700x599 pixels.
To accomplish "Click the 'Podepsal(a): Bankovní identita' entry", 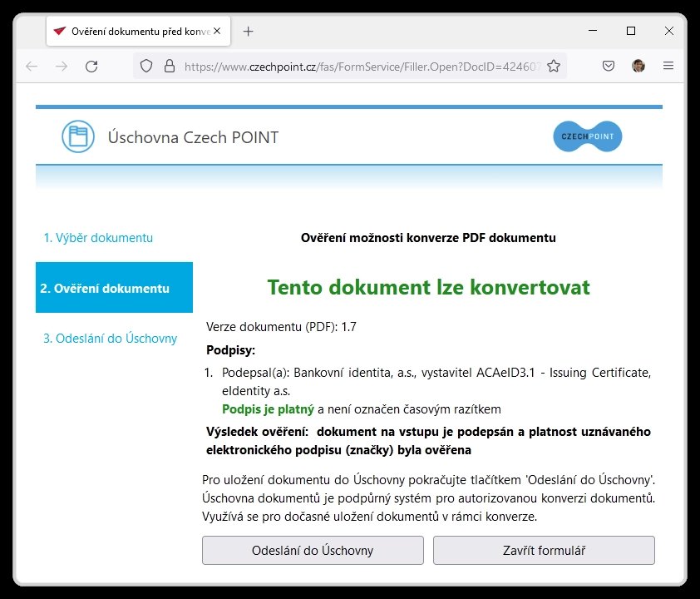I will point(436,382).
